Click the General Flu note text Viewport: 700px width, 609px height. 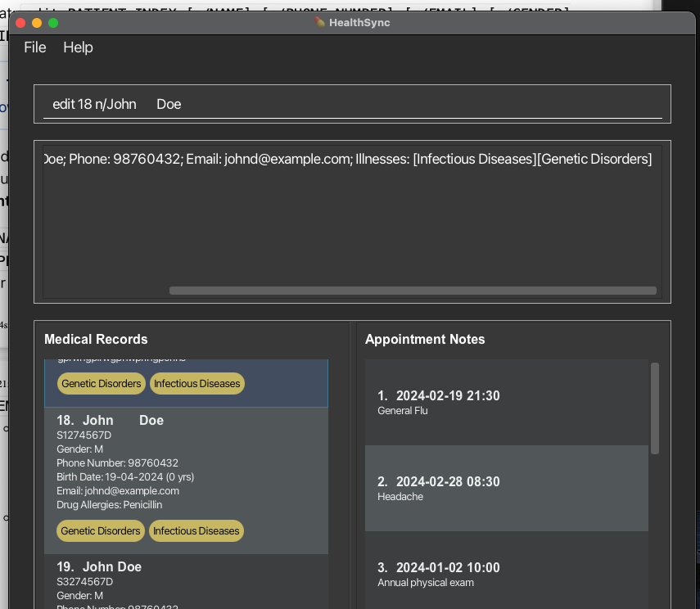click(403, 411)
